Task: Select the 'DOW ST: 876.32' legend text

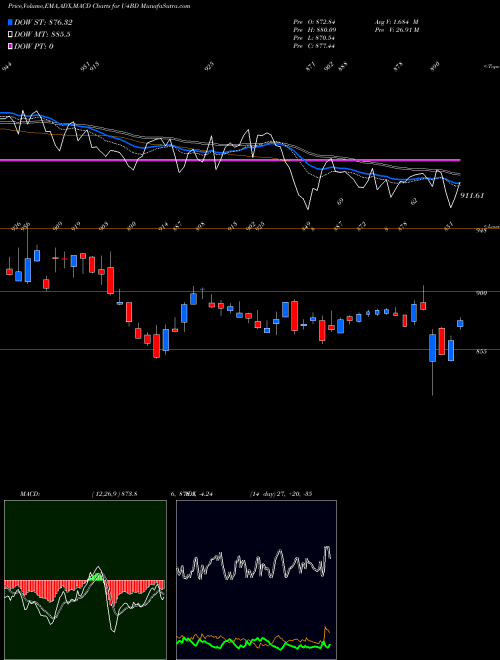Action: 43,22
